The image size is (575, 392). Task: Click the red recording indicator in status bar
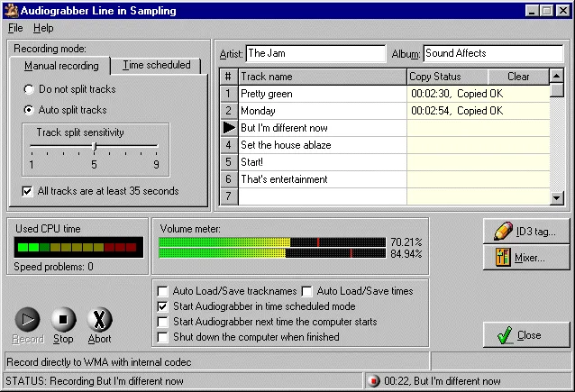point(373,381)
